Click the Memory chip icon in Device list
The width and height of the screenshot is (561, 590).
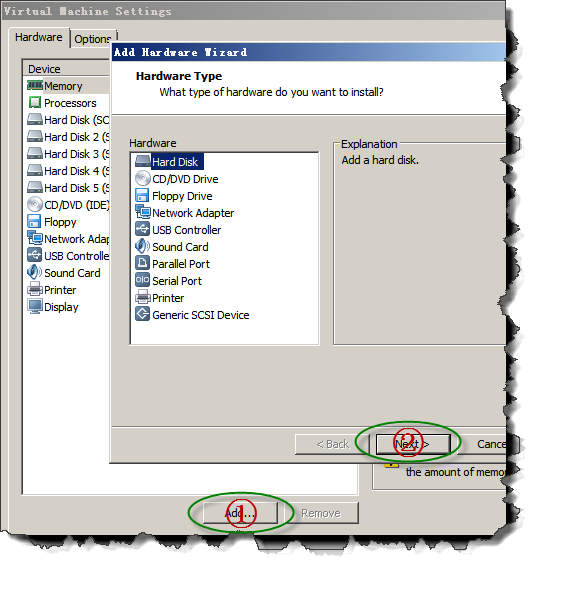tap(35, 85)
